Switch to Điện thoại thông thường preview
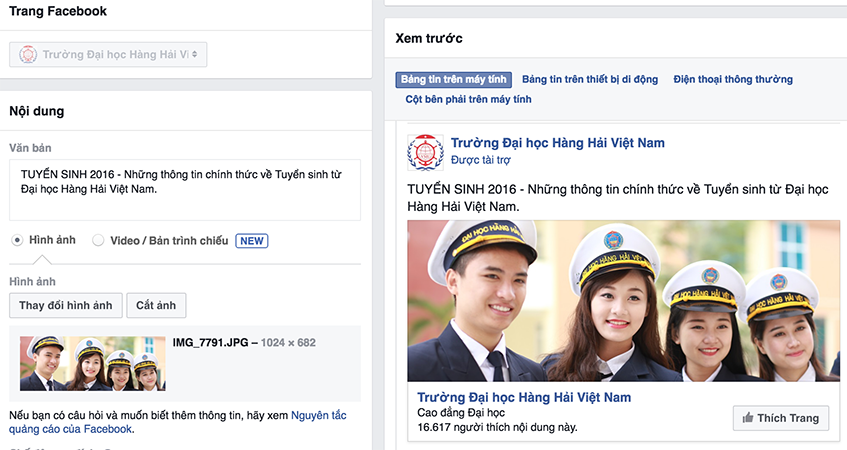The image size is (847, 450). click(x=733, y=79)
